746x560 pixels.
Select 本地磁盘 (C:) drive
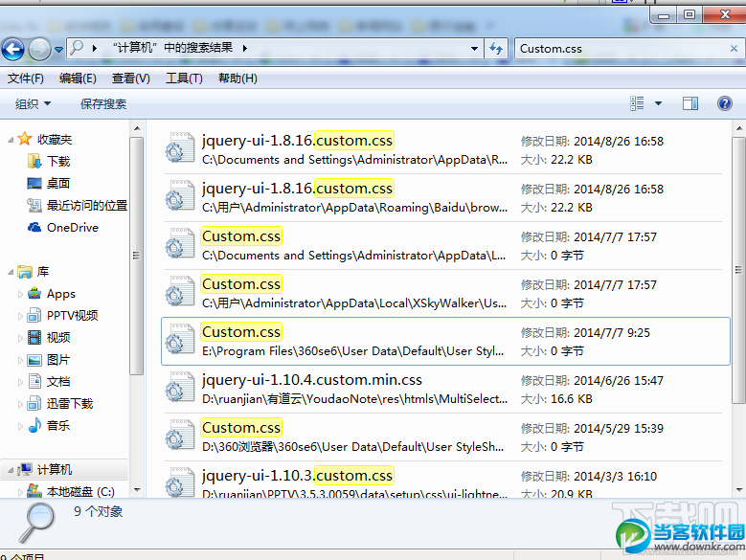pyautogui.click(x=71, y=491)
